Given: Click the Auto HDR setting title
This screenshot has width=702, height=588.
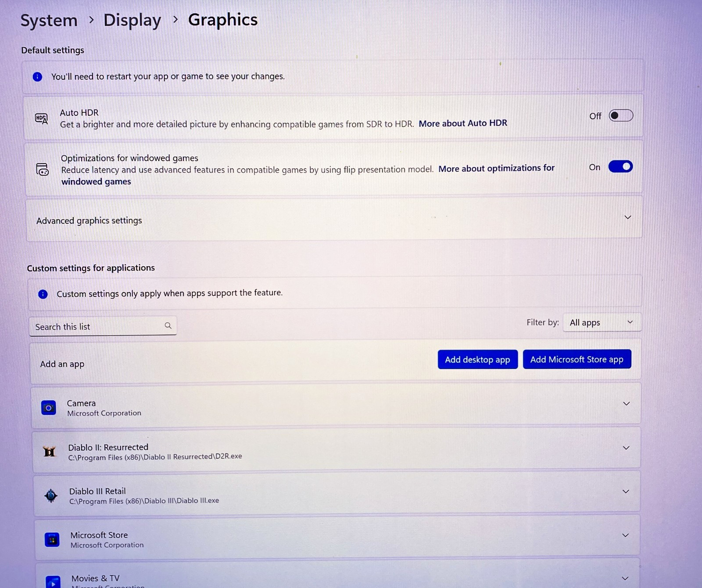Looking at the screenshot, I should click(x=79, y=113).
